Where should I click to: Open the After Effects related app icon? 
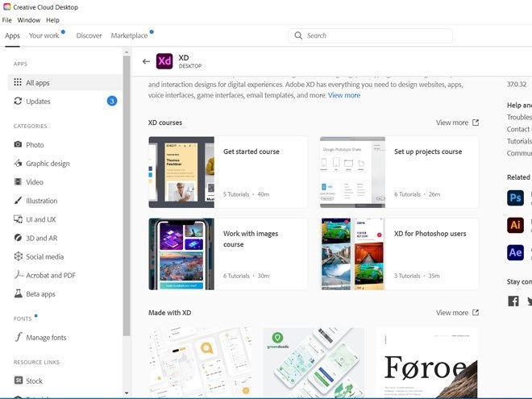tap(515, 252)
